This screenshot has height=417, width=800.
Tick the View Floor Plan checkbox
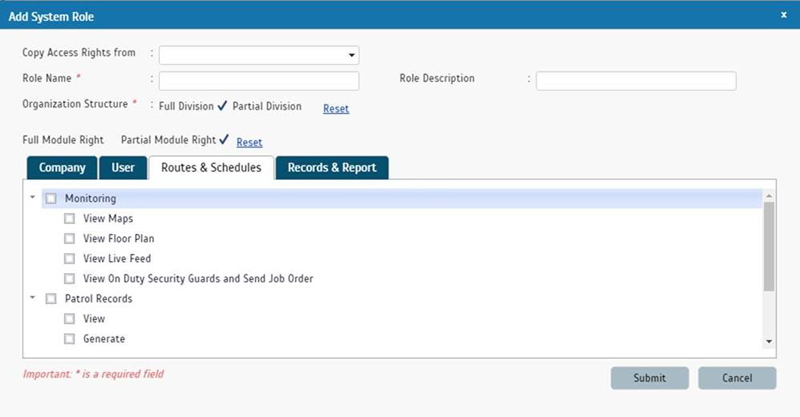click(x=69, y=238)
